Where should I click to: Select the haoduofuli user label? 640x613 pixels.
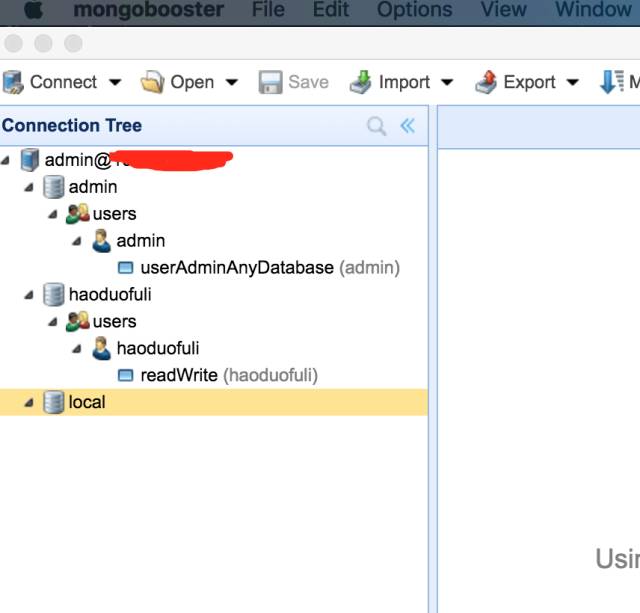pos(158,349)
